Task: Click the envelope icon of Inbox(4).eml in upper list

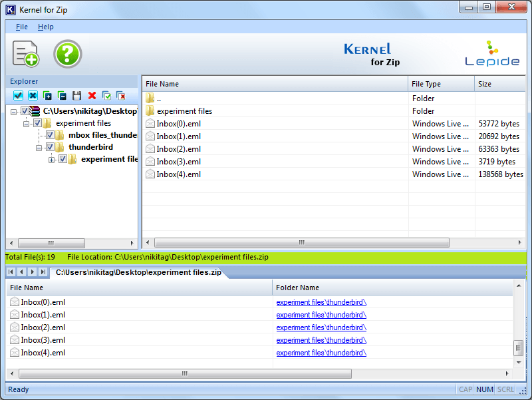Action: 150,174
